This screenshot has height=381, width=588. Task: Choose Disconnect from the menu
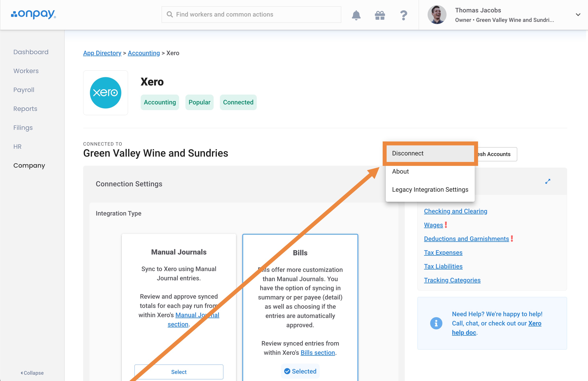point(430,153)
